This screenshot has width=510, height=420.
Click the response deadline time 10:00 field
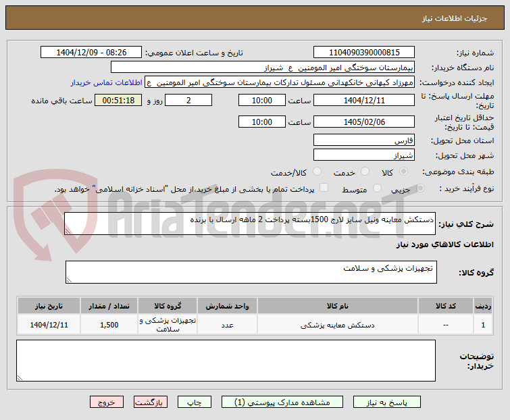coord(262,100)
